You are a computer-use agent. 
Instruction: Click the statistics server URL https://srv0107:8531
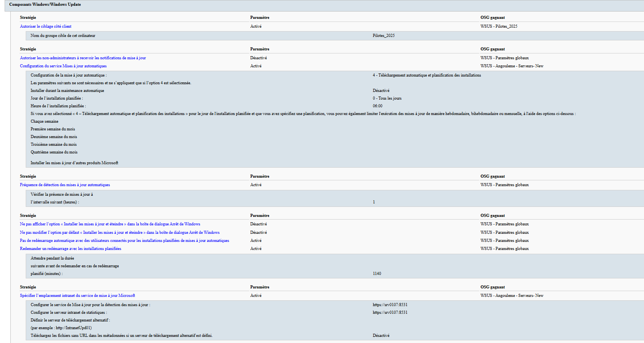click(x=390, y=313)
